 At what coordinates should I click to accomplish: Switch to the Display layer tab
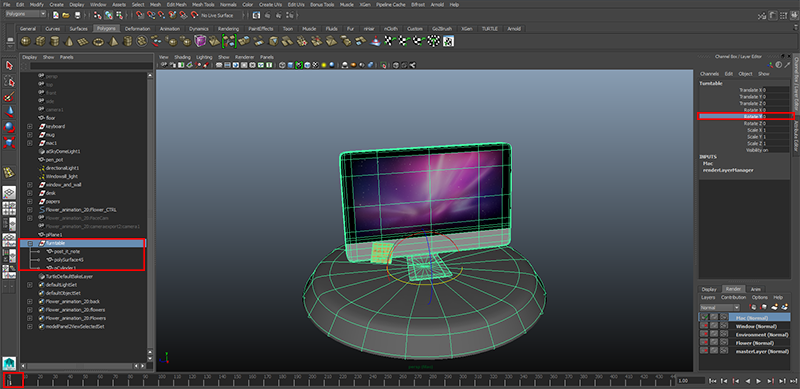709,289
